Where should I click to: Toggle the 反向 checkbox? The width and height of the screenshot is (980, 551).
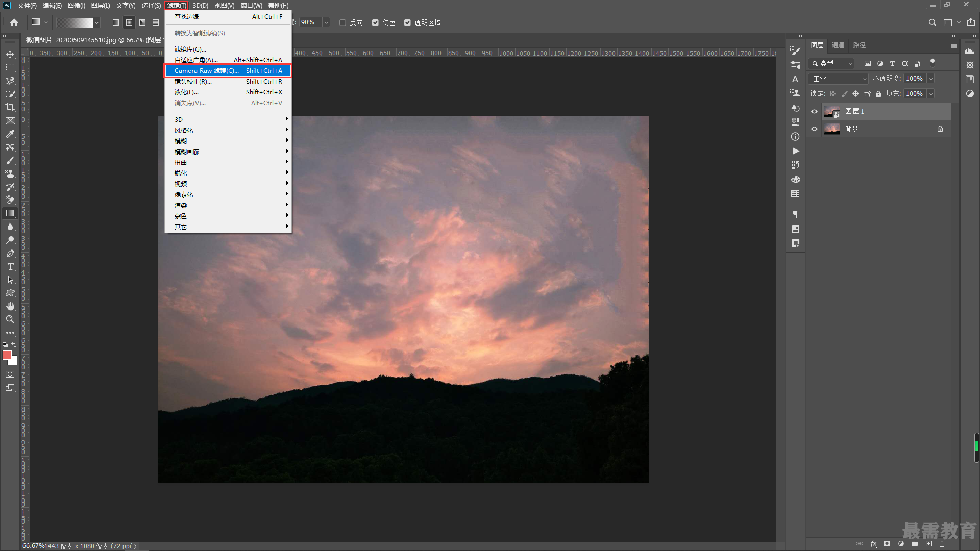343,22
